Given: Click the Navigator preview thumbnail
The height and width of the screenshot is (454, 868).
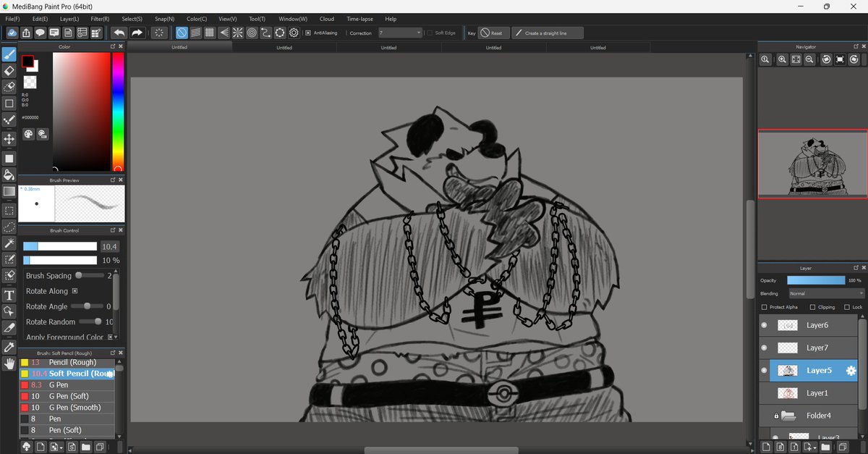Looking at the screenshot, I should (812, 163).
